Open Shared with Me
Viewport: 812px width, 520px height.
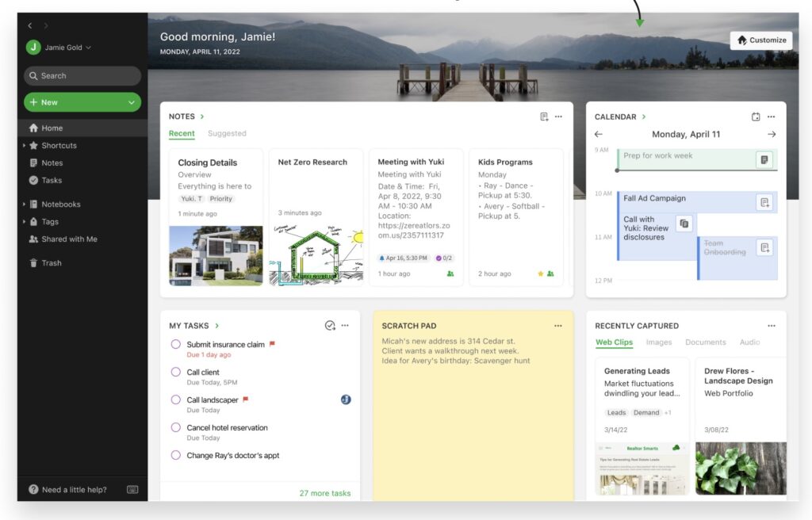70,239
